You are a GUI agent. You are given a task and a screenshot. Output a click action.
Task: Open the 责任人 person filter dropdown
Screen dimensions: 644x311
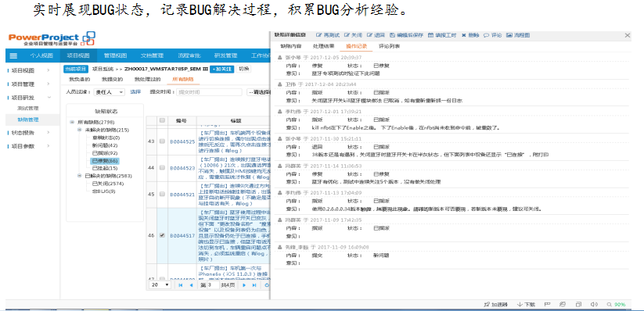110,92
